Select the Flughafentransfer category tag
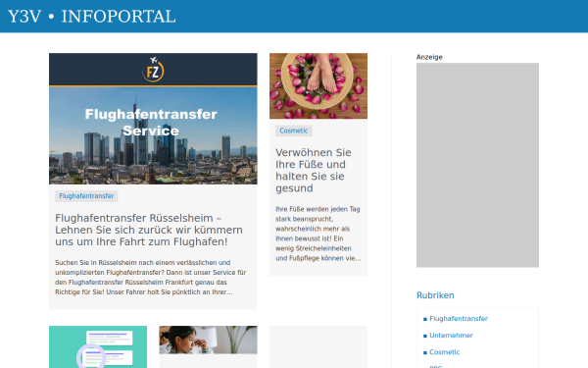The image size is (588, 368). pos(86,196)
